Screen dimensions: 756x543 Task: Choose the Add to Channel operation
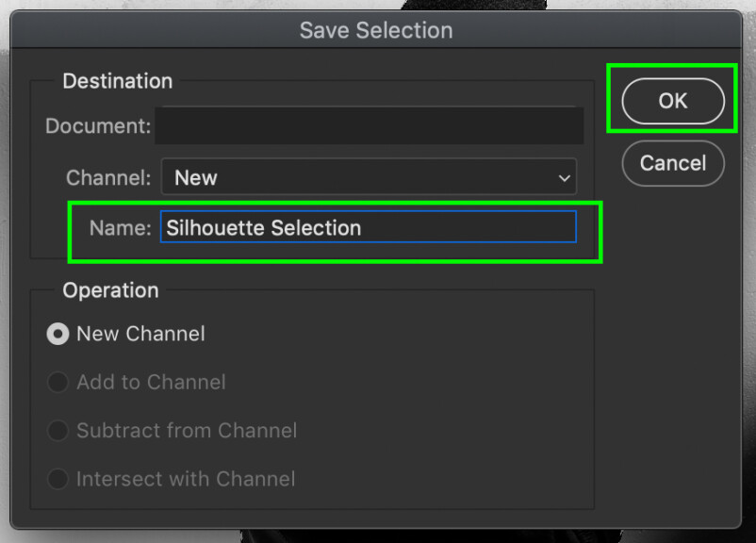click(x=58, y=382)
